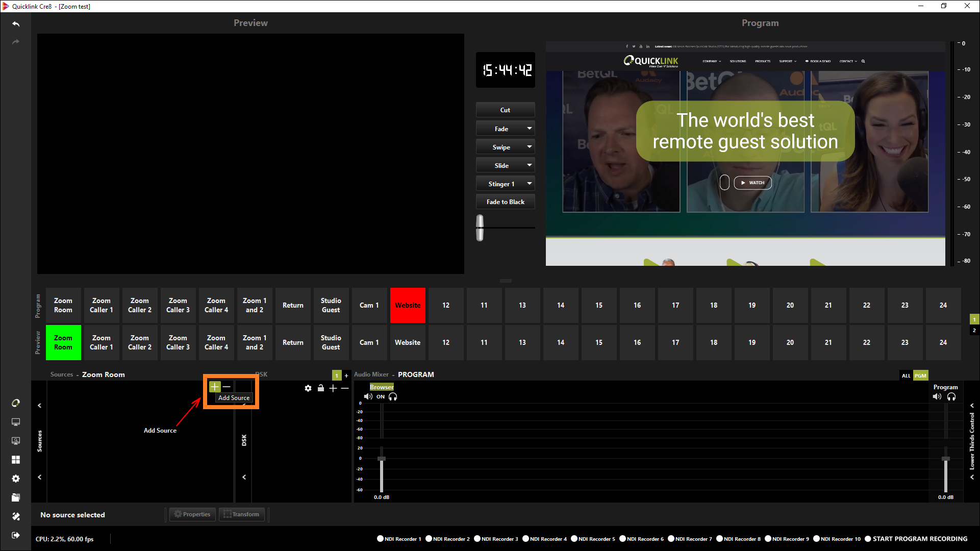Screen dimensions: 980x551
Task: Mute the Browser audio speaker icon
Action: coord(368,397)
